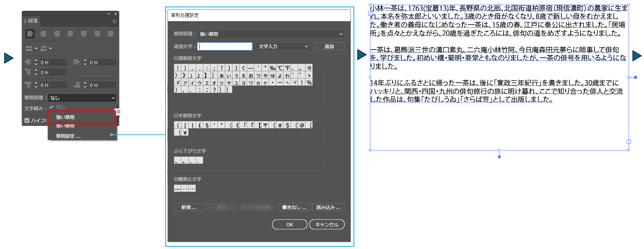This screenshot has width=644, height=249.
Task: Click the first-line indent icon
Action: [x=28, y=72]
